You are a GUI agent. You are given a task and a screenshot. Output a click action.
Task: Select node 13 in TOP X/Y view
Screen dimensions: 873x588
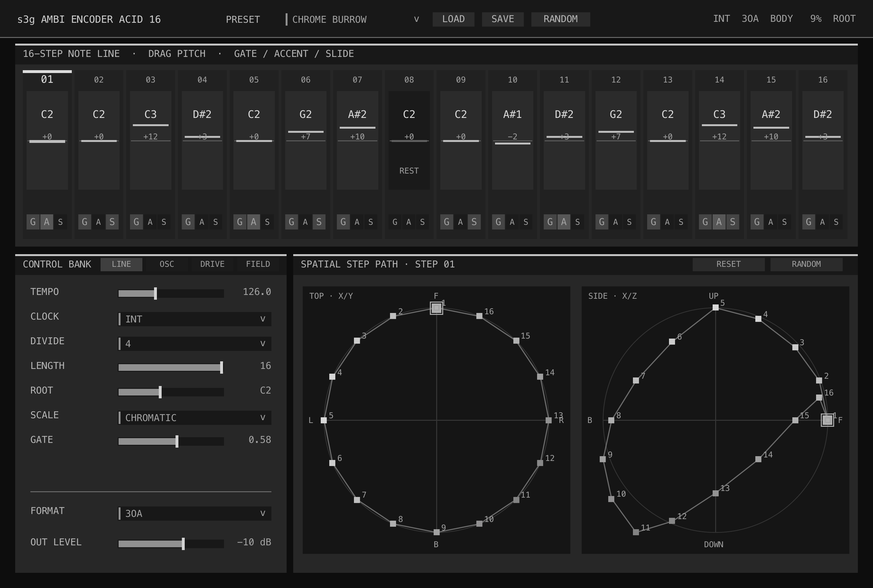(x=548, y=420)
